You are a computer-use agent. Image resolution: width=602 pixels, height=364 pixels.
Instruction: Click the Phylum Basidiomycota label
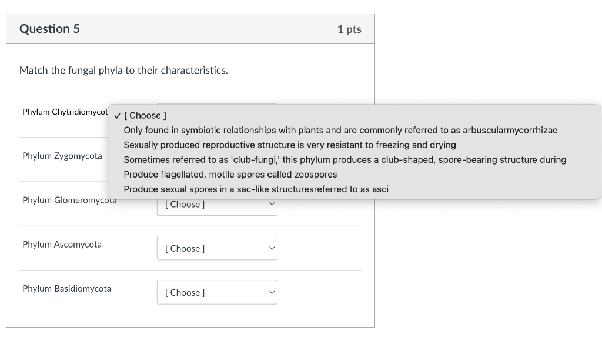tap(66, 288)
